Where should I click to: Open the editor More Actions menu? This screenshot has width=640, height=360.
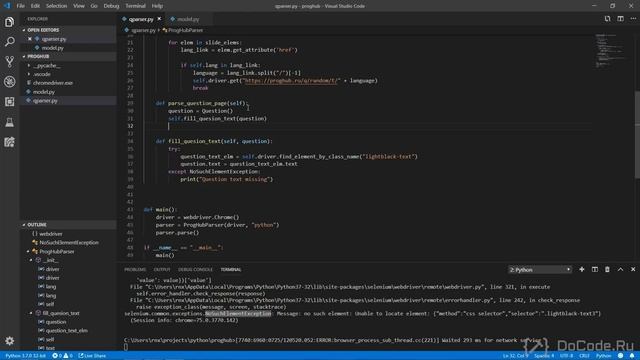(x=633, y=19)
